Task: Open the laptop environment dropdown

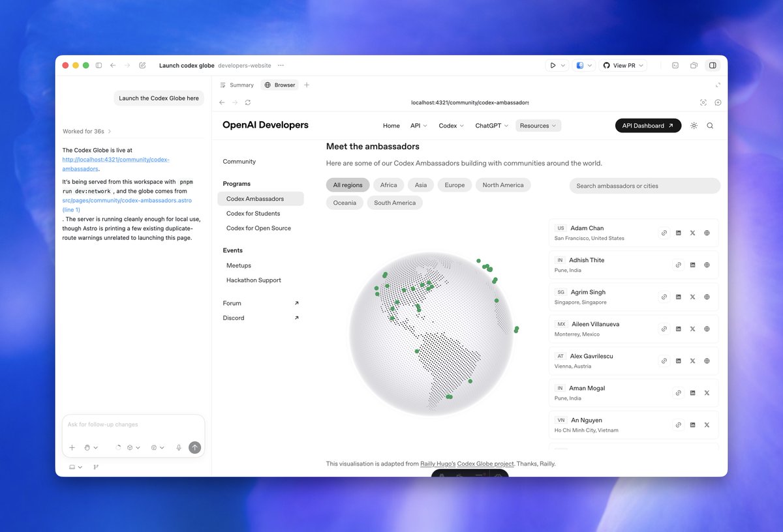Action: [76, 467]
